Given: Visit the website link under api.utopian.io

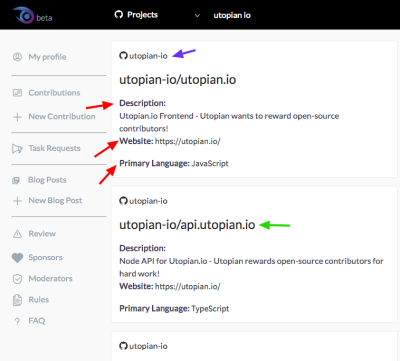Looking at the screenshot, I should pos(188,286).
